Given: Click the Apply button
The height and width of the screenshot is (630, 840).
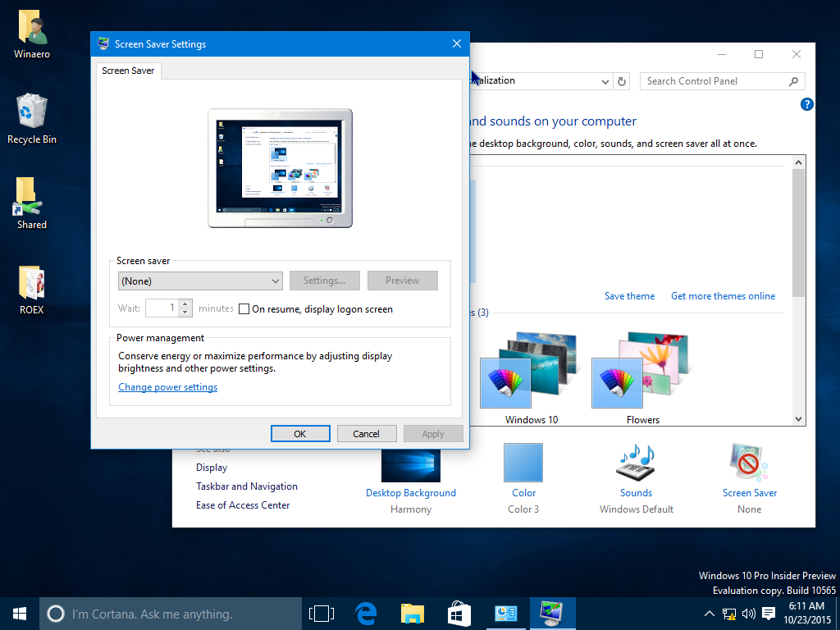Looking at the screenshot, I should (433, 434).
